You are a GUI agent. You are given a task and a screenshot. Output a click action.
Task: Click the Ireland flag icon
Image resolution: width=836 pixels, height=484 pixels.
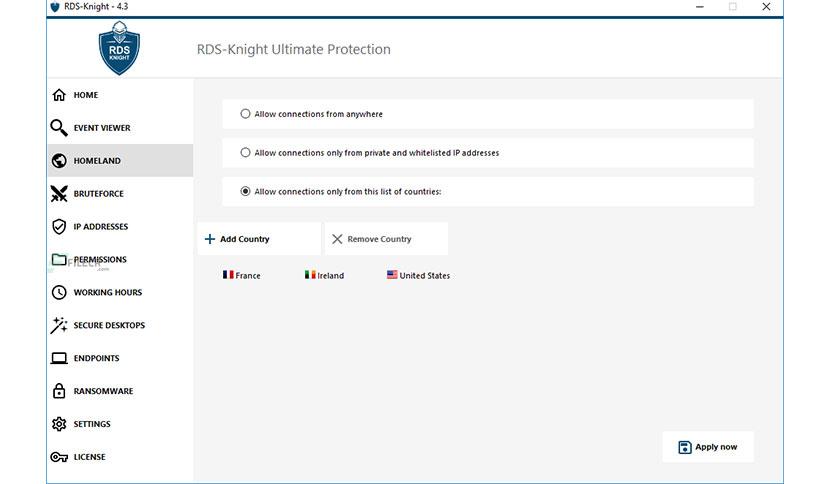click(310, 275)
